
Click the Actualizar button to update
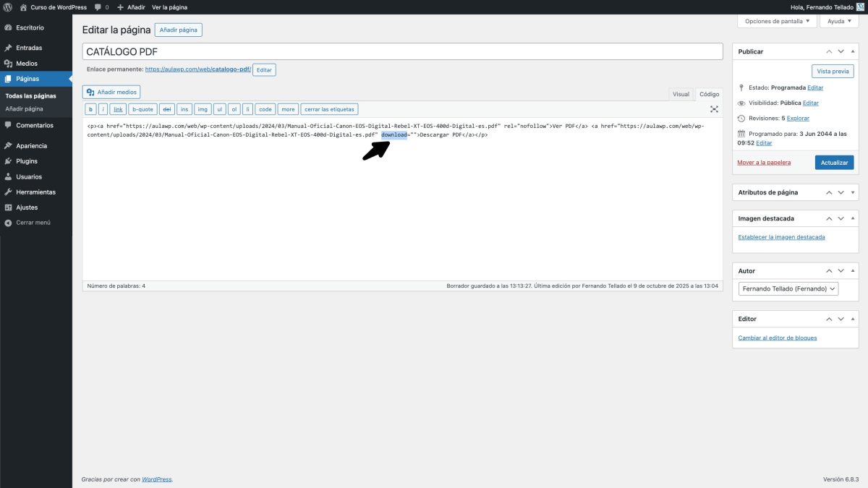(834, 163)
